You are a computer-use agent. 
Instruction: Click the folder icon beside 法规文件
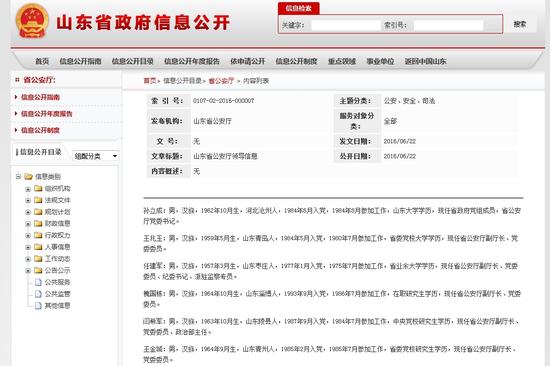click(x=38, y=200)
